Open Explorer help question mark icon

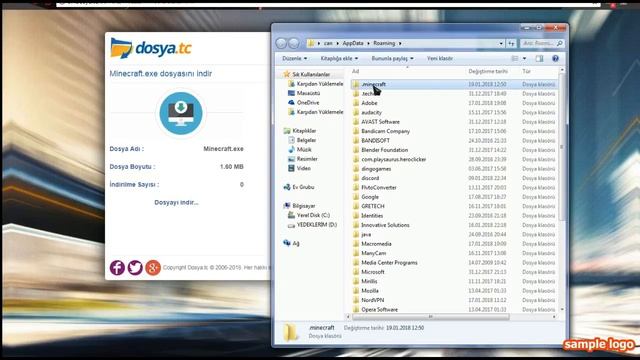[x=555, y=59]
